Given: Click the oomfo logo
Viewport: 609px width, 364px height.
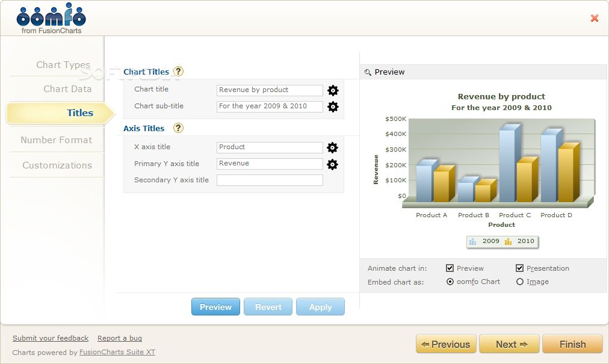Looking at the screenshot, I should [x=51, y=18].
